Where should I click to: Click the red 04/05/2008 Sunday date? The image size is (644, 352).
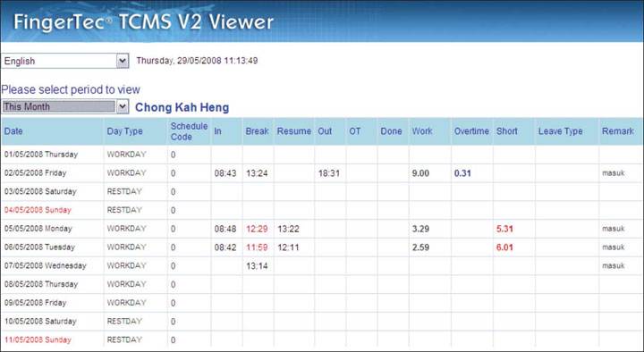pyautogui.click(x=38, y=210)
